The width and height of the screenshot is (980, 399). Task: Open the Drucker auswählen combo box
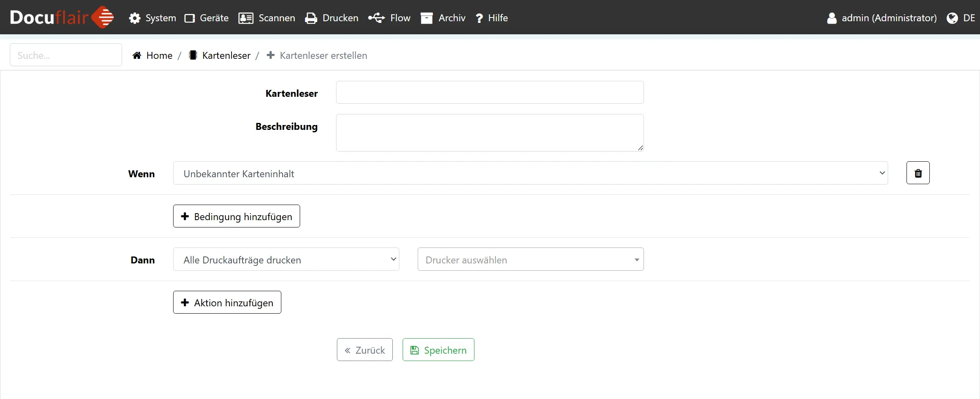click(x=530, y=259)
